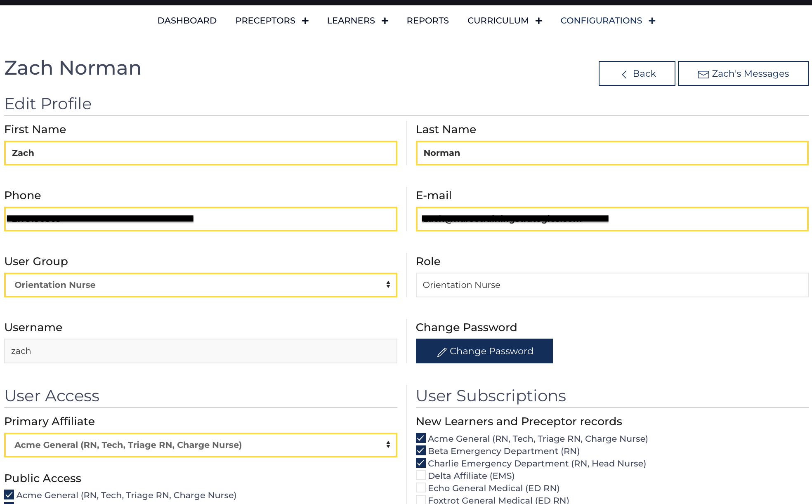Screen dimensions: 812x504
Task: Click the Public Access label
Action: (x=43, y=478)
